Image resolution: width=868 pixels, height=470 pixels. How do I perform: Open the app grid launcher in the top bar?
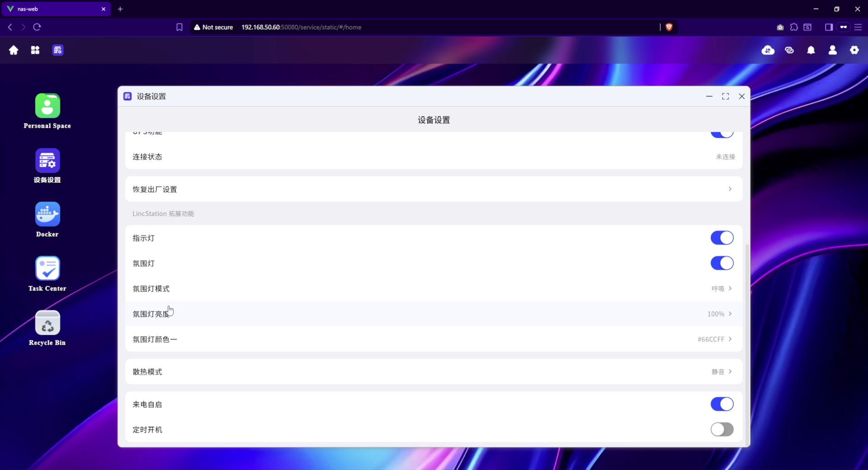35,50
